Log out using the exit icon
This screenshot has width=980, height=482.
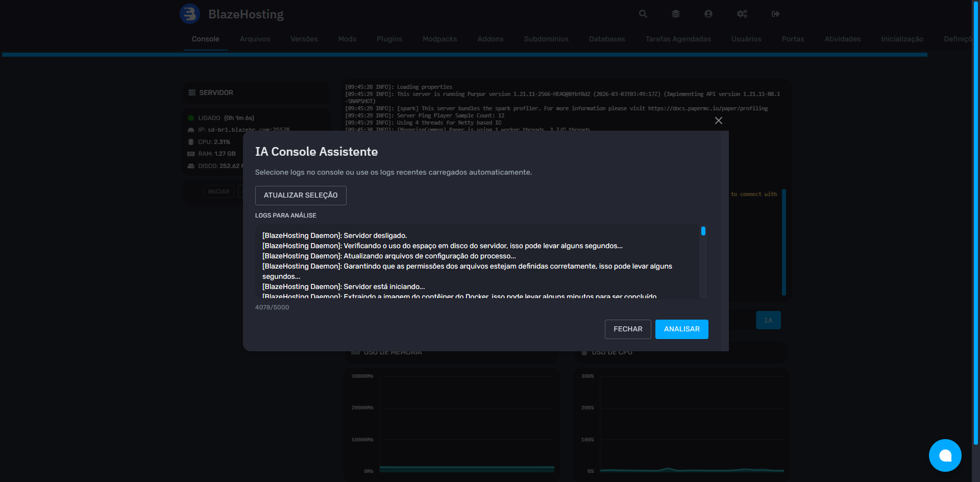(x=775, y=14)
